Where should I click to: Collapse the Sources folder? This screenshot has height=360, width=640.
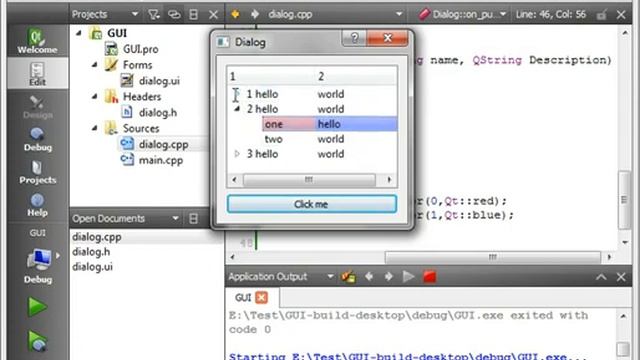coord(94,128)
